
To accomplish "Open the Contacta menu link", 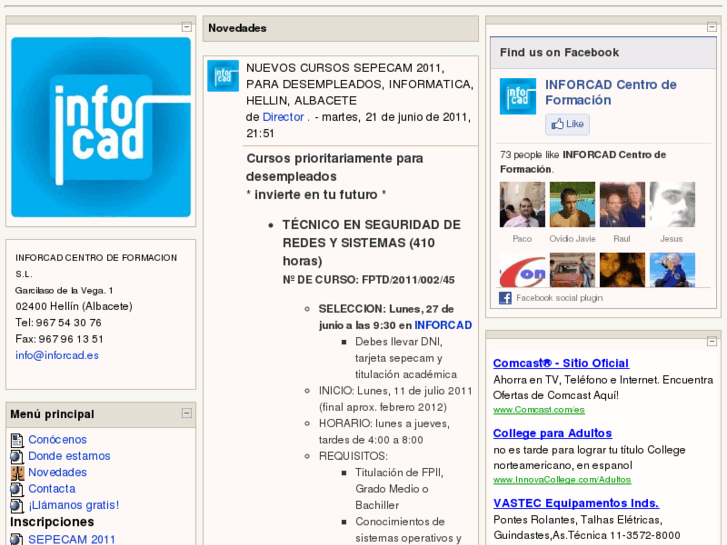I will point(52,488).
